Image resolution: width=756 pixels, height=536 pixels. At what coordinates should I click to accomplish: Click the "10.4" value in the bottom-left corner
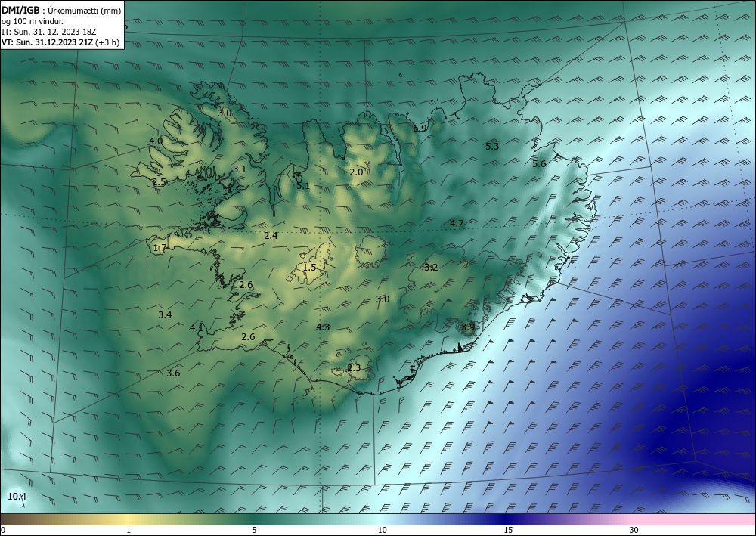click(x=17, y=497)
